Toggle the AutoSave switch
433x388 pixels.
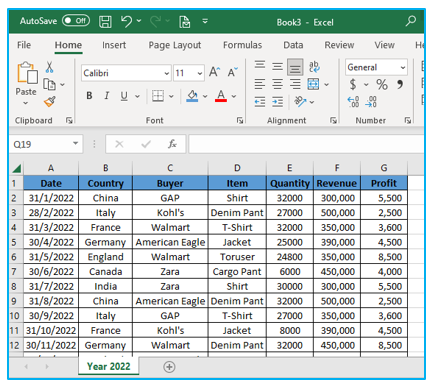pos(76,21)
